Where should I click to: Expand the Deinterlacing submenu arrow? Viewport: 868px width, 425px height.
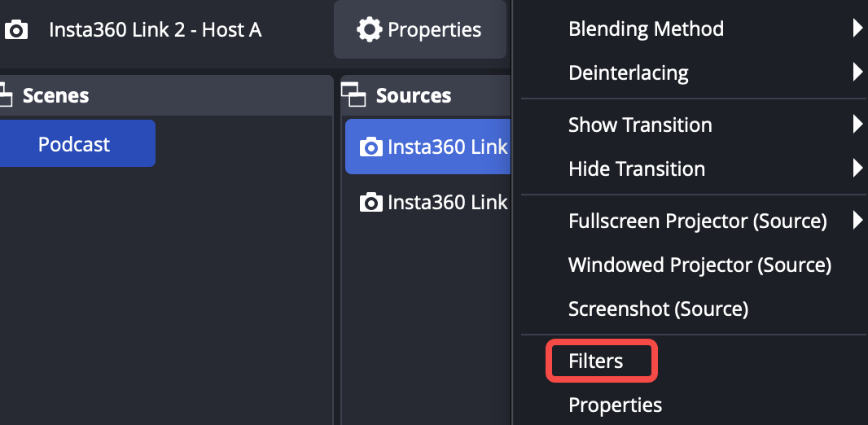tap(857, 72)
